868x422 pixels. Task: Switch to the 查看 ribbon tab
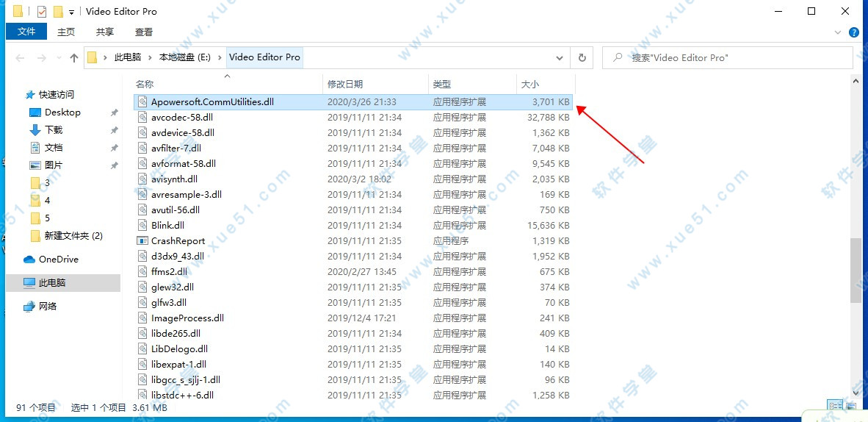coord(144,32)
